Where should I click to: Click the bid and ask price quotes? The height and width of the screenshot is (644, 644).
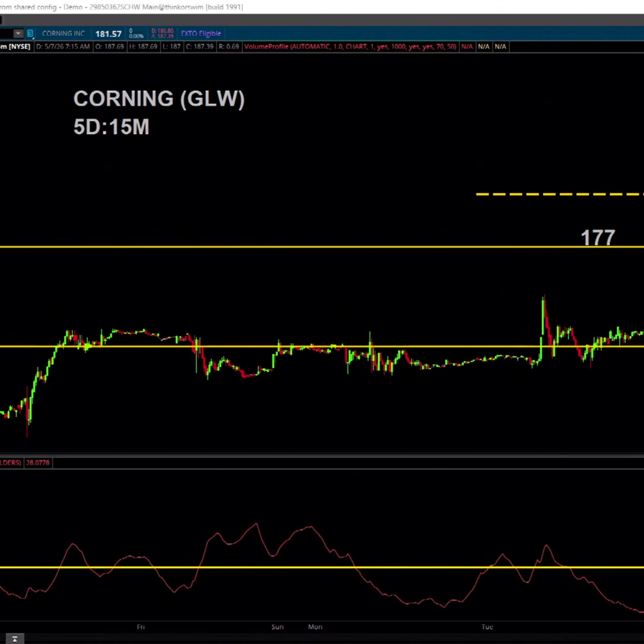click(x=162, y=33)
